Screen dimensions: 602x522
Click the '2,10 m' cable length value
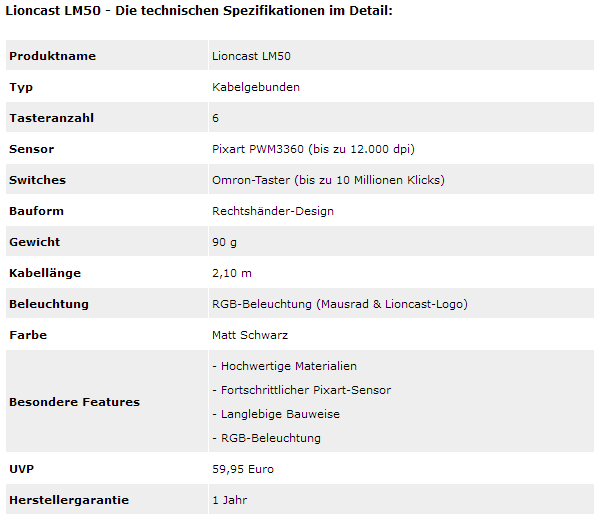pos(232,273)
